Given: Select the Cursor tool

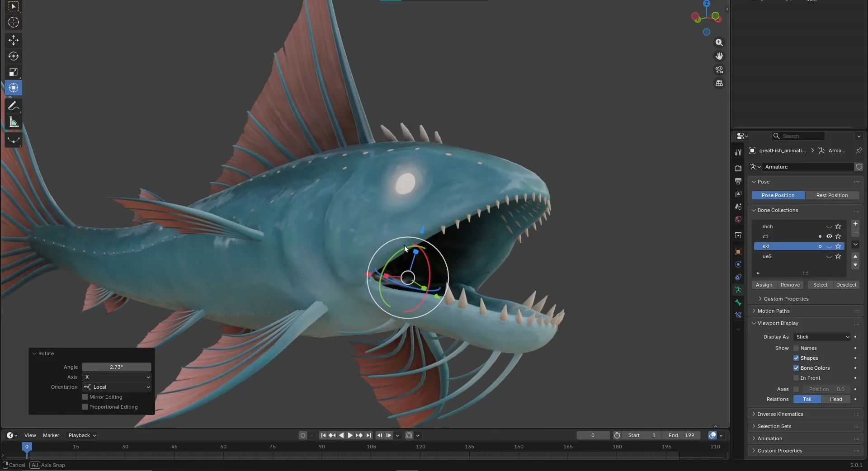Looking at the screenshot, I should click(x=14, y=22).
